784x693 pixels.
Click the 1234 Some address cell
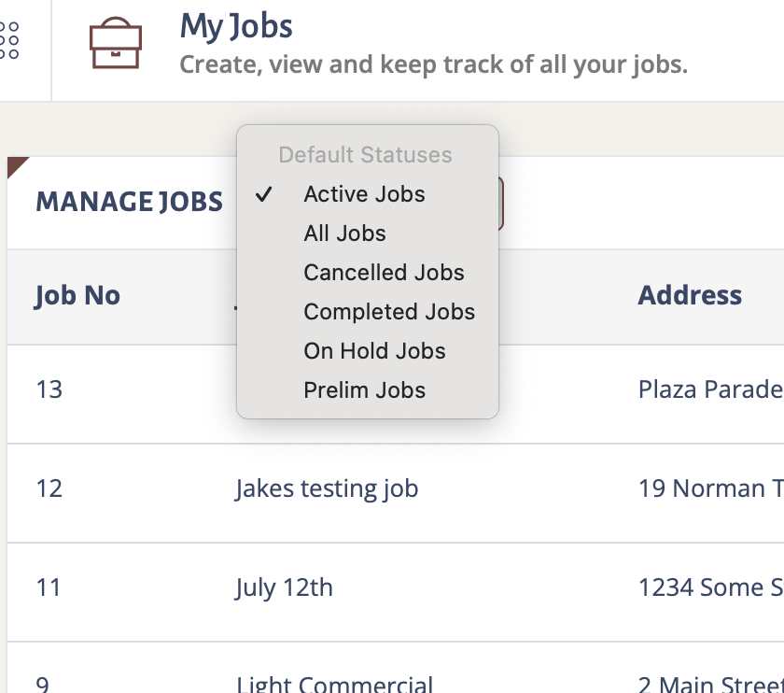coord(710,587)
